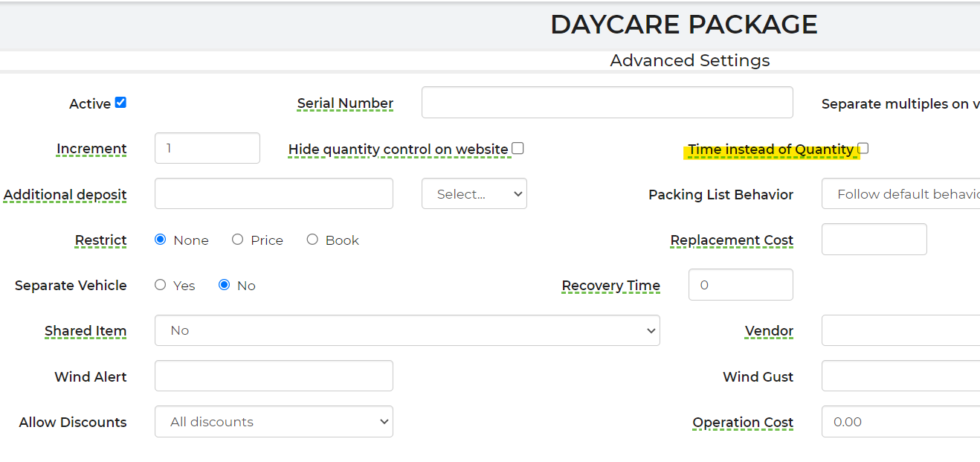Click into the Serial Number field
The width and height of the screenshot is (980, 462).
click(607, 103)
